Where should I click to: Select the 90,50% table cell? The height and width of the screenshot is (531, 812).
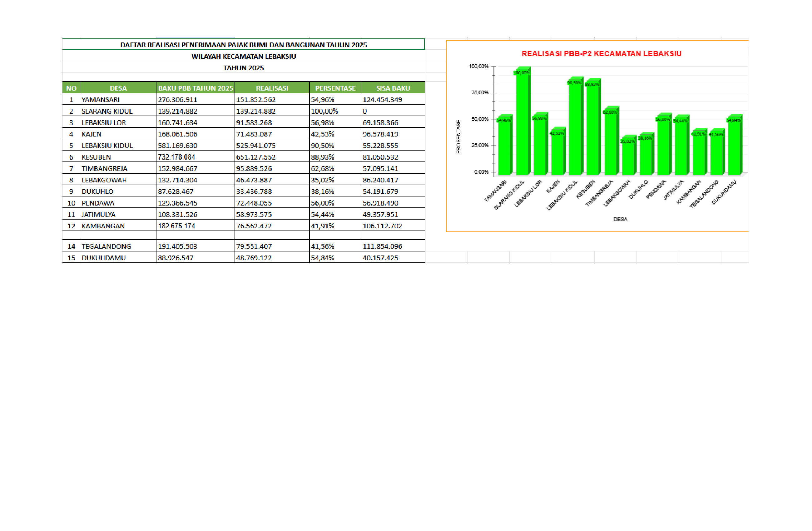click(x=335, y=145)
